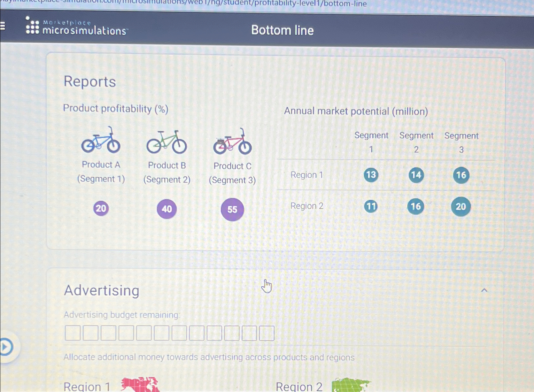Click Region 1 Segment 1 value 13

tap(371, 175)
